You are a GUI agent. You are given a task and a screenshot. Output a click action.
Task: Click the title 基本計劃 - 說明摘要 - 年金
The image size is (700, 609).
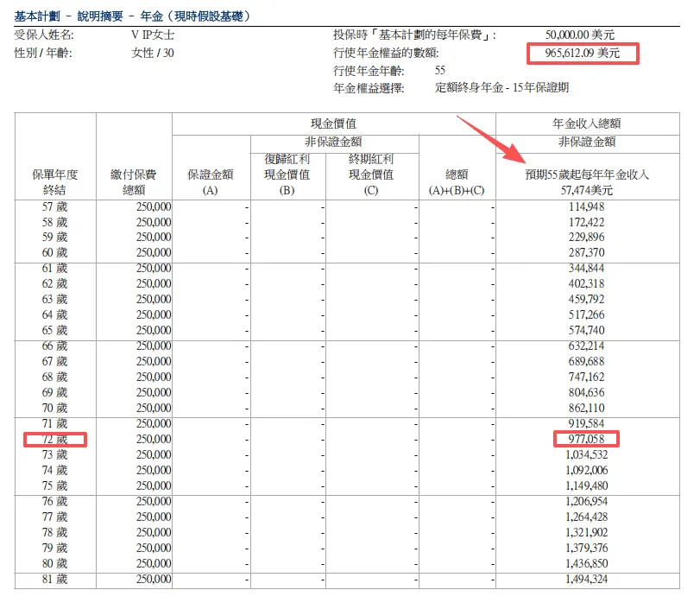(x=133, y=16)
